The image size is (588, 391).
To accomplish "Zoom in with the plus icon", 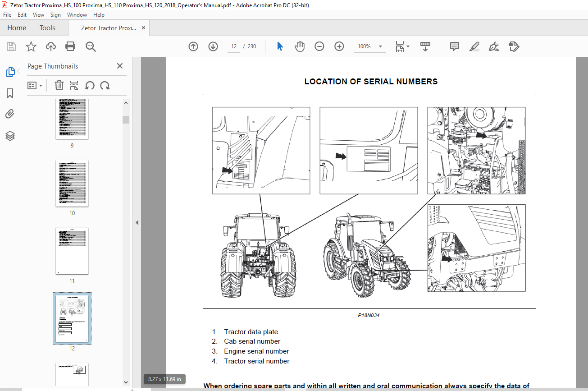I will point(339,46).
